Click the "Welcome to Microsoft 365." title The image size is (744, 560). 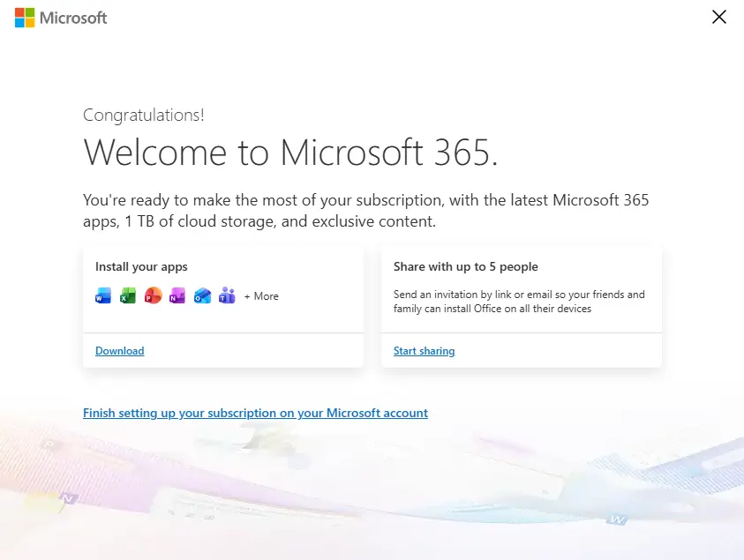click(290, 153)
